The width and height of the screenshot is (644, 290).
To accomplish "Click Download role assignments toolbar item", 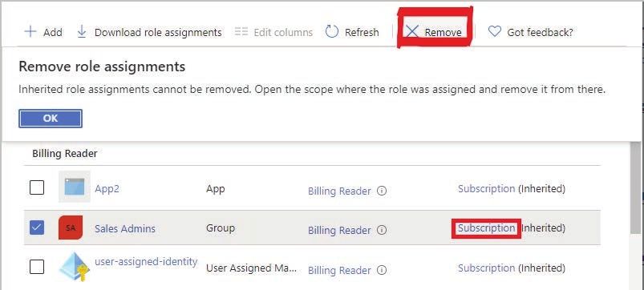I will 149,32.
